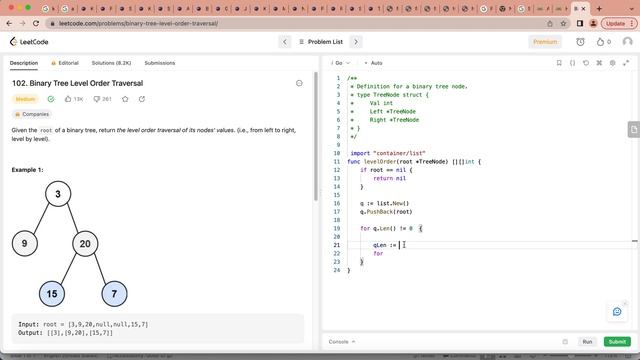
Task: Click the browser back button
Action: 9,23
